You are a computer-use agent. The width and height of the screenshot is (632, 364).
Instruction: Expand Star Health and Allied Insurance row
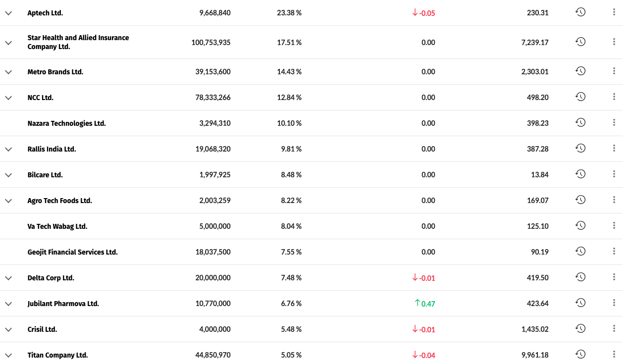8,43
